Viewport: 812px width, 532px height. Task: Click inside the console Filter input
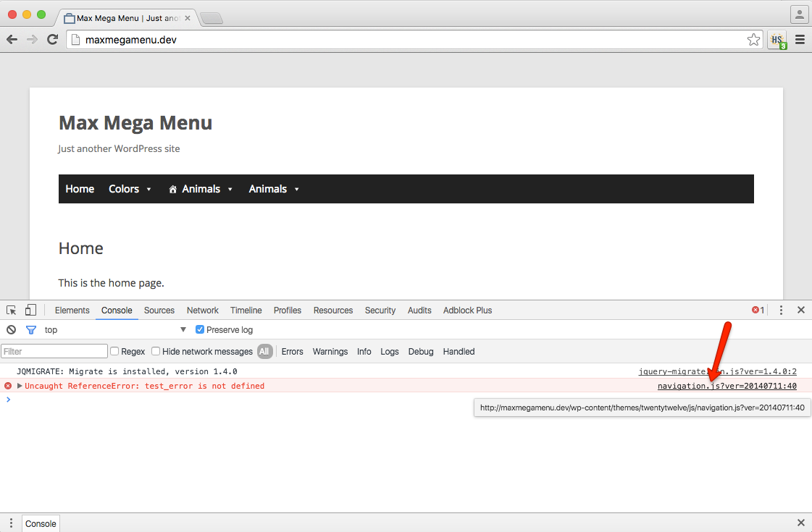54,351
